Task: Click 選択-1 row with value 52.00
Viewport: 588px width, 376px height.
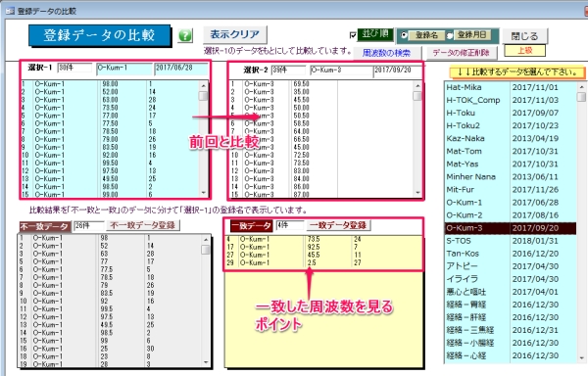Action: (110, 92)
